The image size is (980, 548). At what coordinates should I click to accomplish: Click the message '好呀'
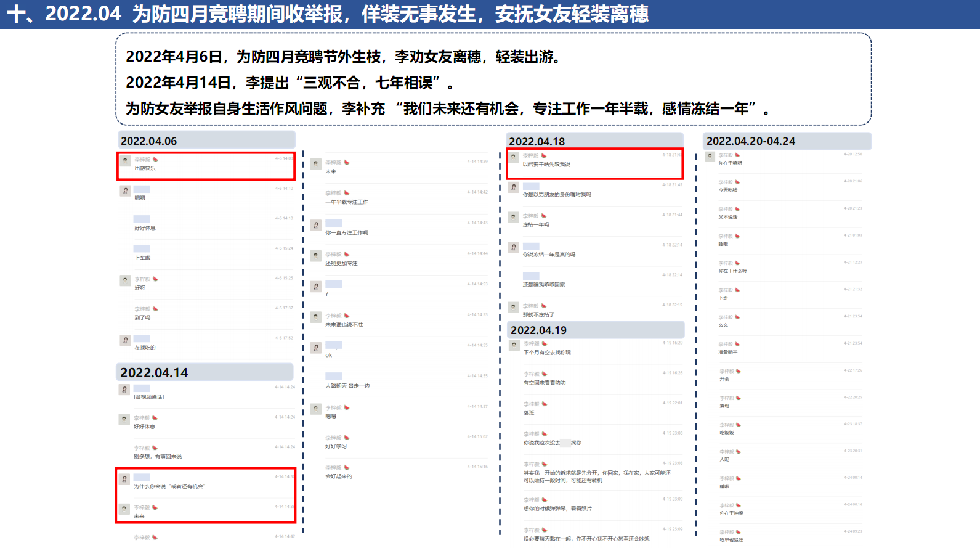(140, 288)
